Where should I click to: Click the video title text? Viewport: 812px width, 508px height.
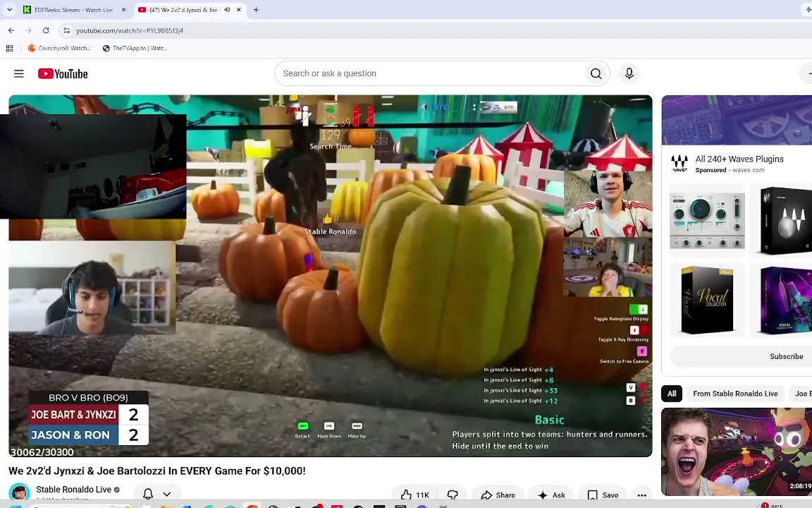[157, 471]
